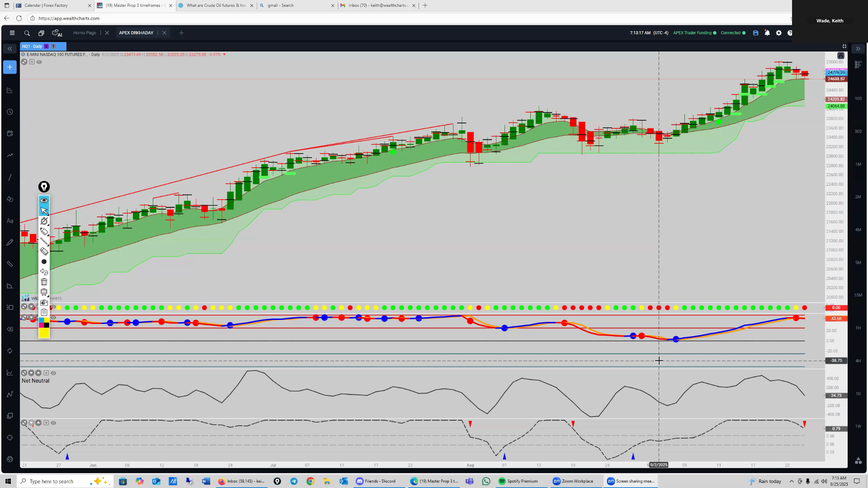Toggle the main price chart visibility eye
Screen dimensions: 868x488
point(39,62)
